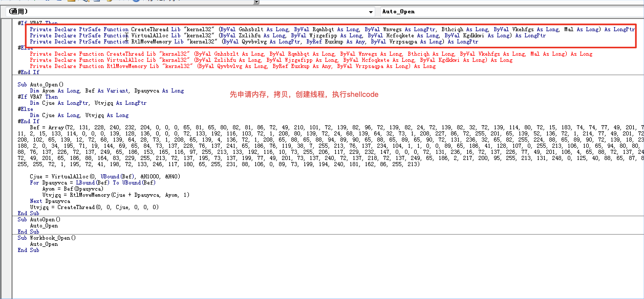Click "Dim Cjue As LongPtr, Utvjgq As LongPtr"
The image size is (644, 299).
88,103
